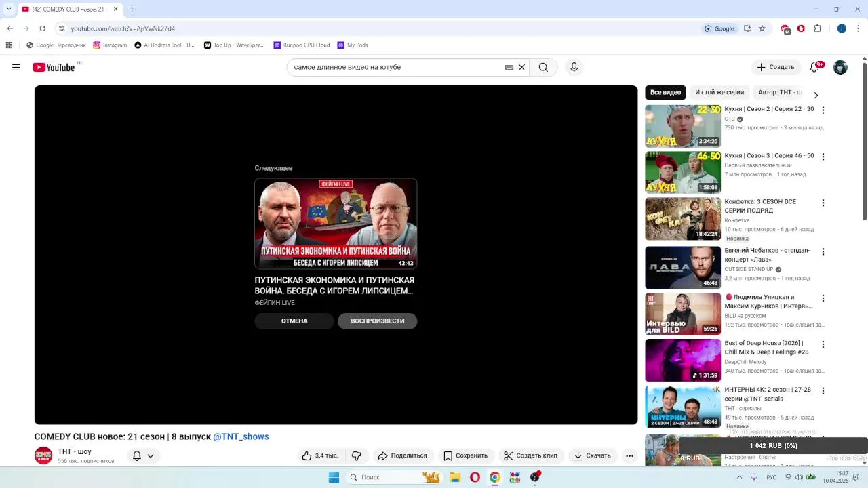The height and width of the screenshot is (488, 868).
Task: Open the Runpod GPU Cloud bookmark
Action: click(x=302, y=45)
